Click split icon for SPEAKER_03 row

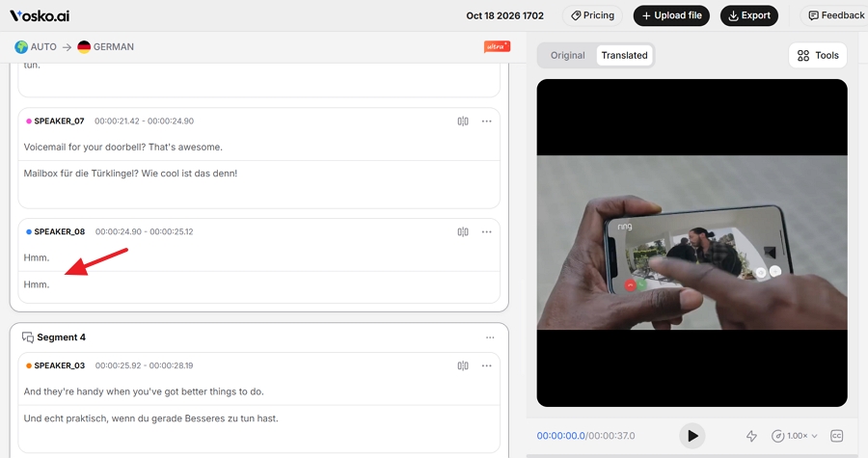click(x=463, y=365)
